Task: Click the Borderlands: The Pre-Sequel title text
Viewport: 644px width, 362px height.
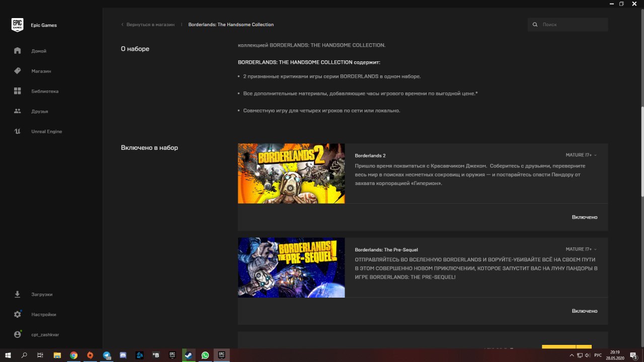Action: (386, 249)
